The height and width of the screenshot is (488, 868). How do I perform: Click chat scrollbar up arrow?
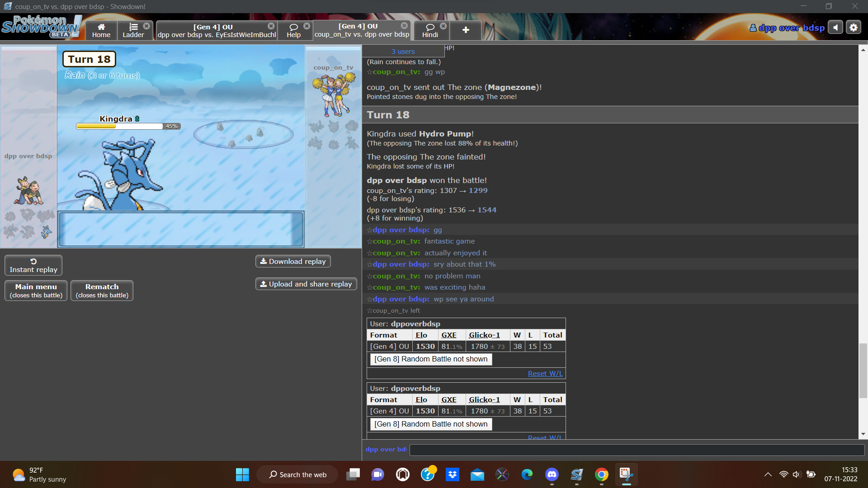click(x=863, y=50)
